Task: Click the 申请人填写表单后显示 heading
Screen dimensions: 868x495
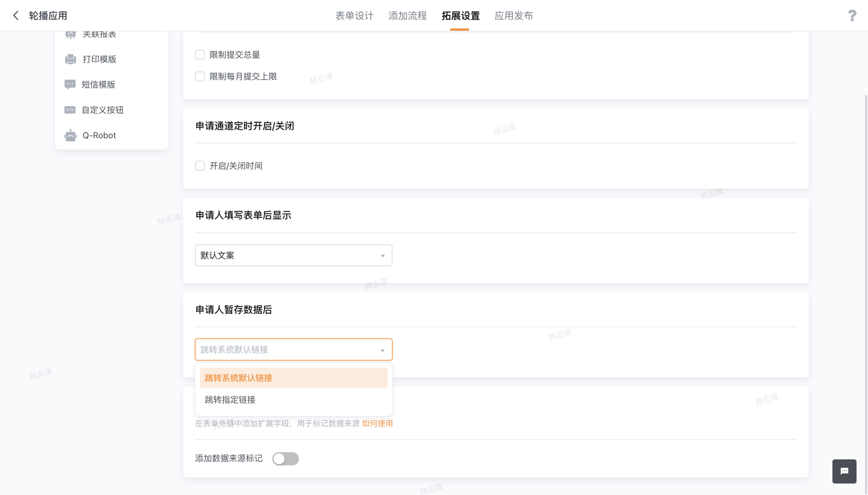Action: point(243,215)
